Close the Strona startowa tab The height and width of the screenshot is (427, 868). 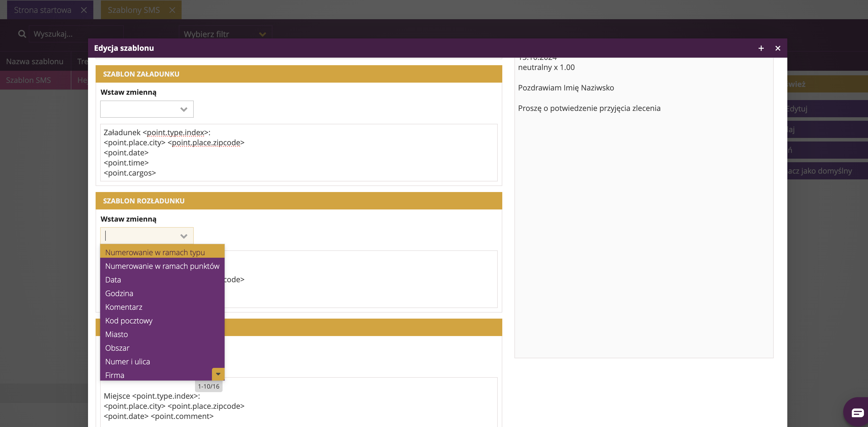coord(84,10)
